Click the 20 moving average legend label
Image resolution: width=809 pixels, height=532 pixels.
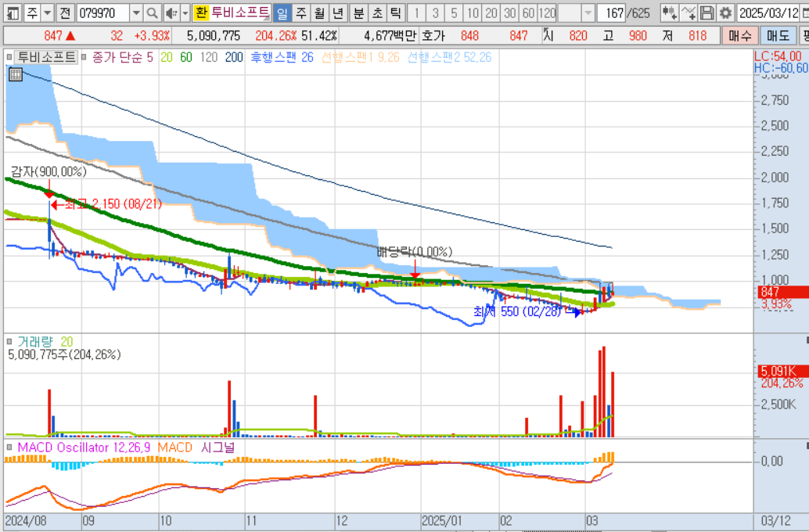tap(166, 57)
